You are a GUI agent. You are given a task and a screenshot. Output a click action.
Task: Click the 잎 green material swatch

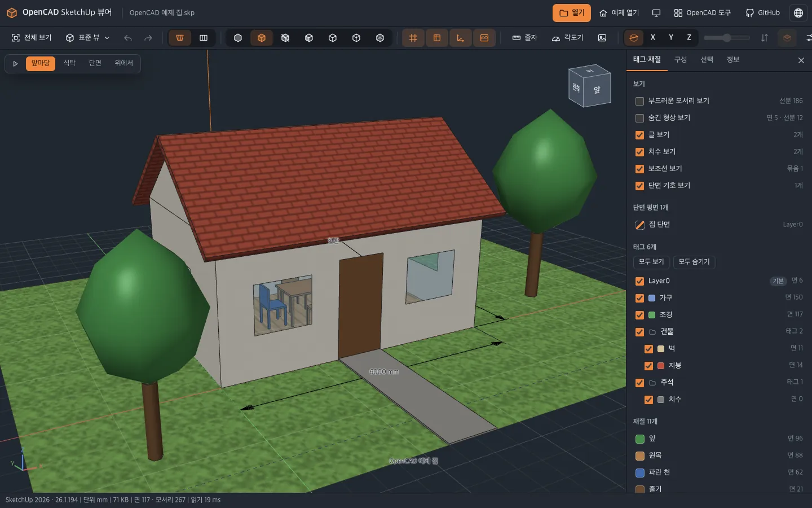tap(640, 439)
